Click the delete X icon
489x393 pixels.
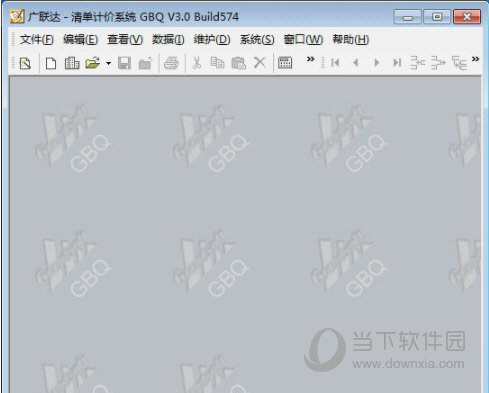260,63
